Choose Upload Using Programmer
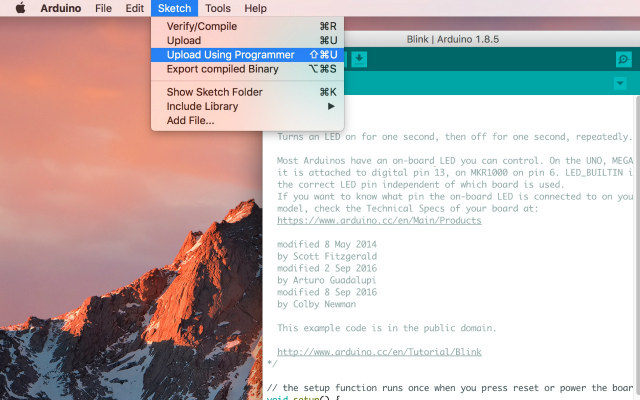The width and height of the screenshot is (640, 400). (x=247, y=55)
